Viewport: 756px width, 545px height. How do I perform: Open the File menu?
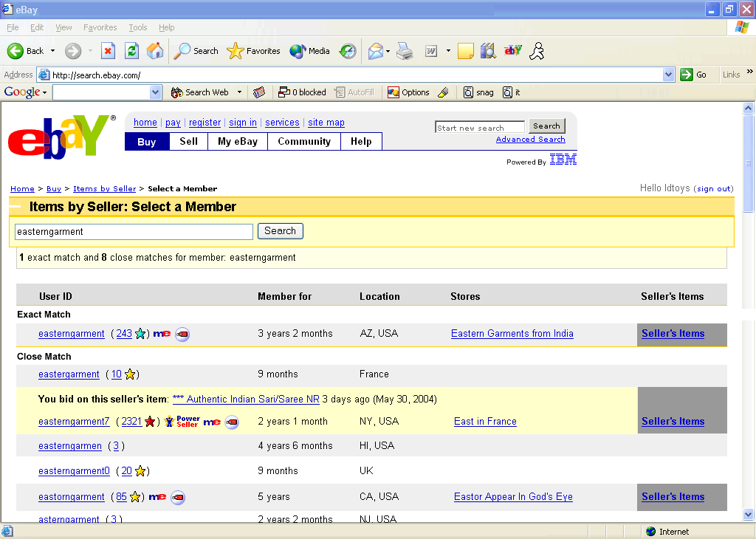[13, 27]
